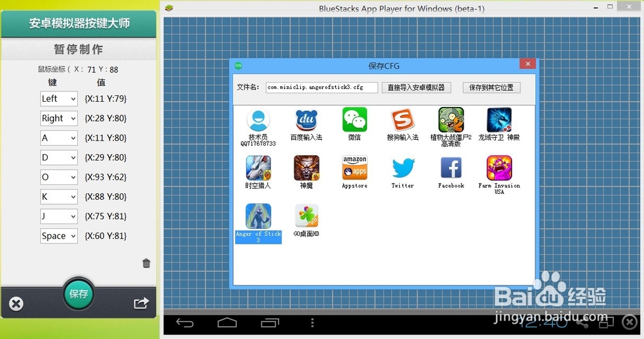Click the 暂停制作 pause button
This screenshot has width=644, height=339.
(79, 50)
